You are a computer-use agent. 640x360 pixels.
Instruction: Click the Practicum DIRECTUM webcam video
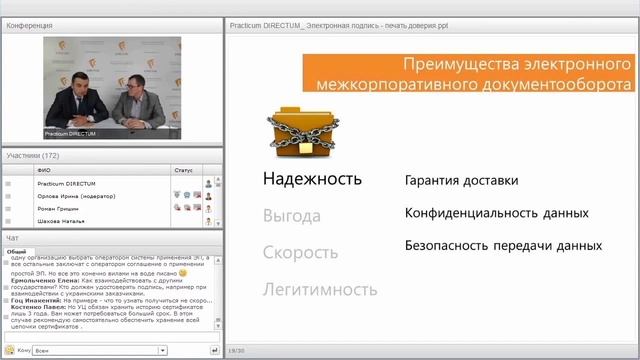coord(112,88)
